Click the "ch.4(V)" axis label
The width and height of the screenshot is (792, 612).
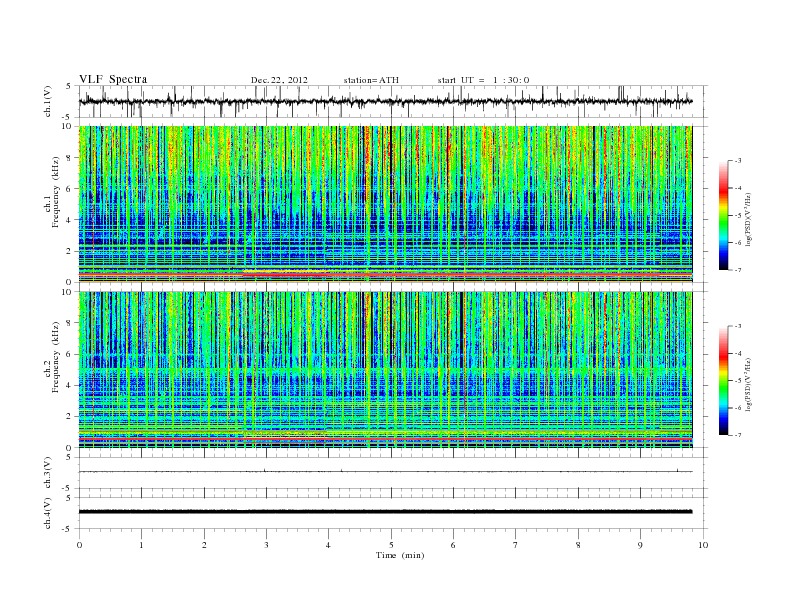(x=48, y=513)
